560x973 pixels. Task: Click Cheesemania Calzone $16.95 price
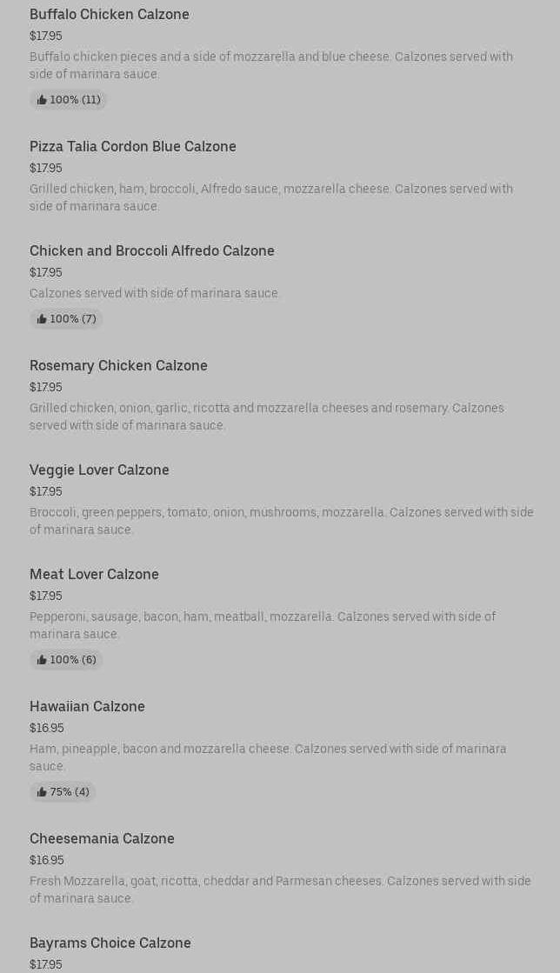pos(47,860)
